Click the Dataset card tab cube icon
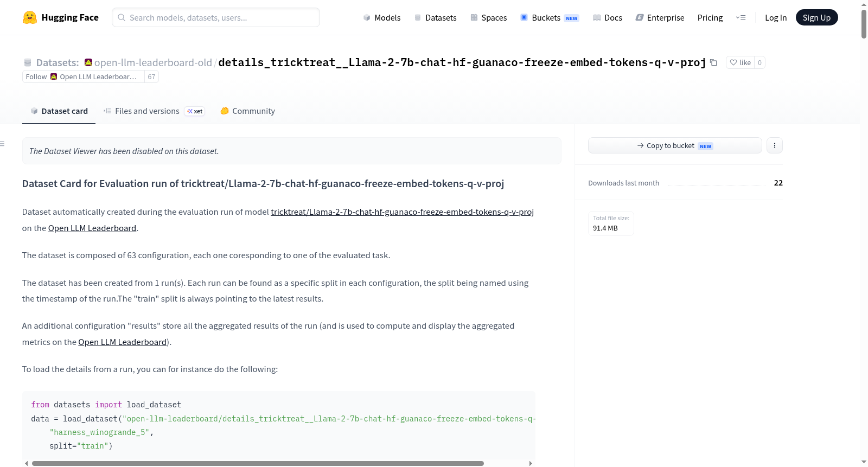The image size is (868, 467). click(34, 111)
